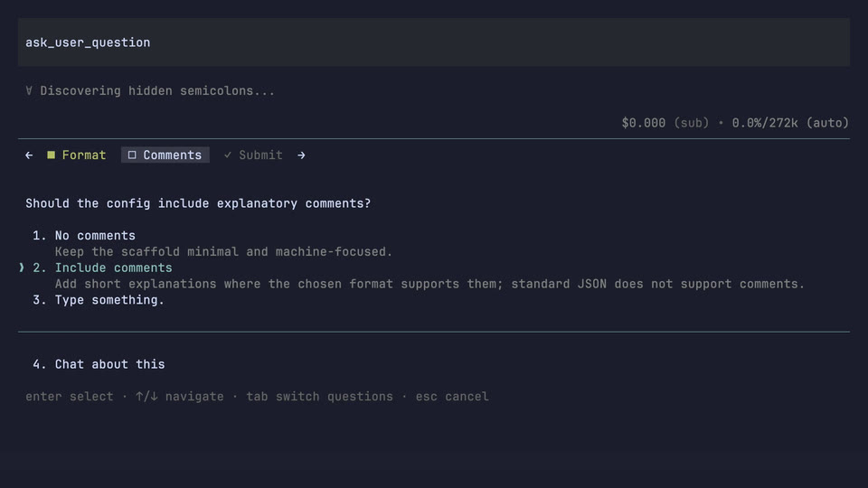Choose option 2 Include comments
The image size is (868, 488).
point(102,267)
